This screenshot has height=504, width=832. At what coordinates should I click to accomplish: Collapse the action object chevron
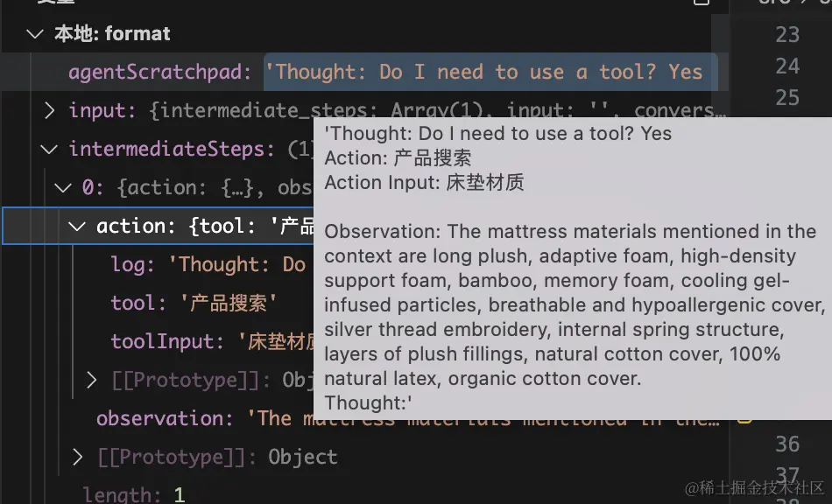77,226
